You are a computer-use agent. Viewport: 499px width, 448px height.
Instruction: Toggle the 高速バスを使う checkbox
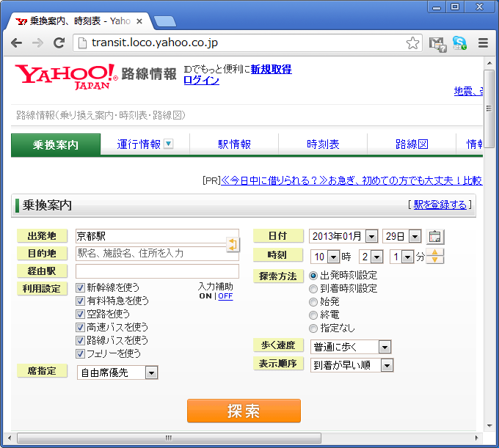[81, 327]
